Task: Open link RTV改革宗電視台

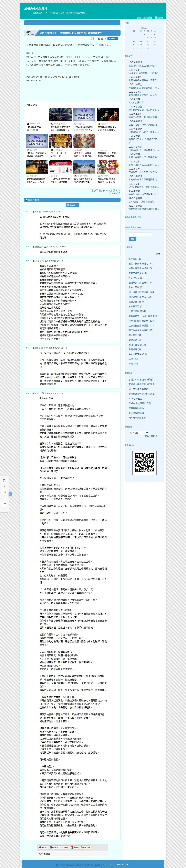Action: point(137,418)
